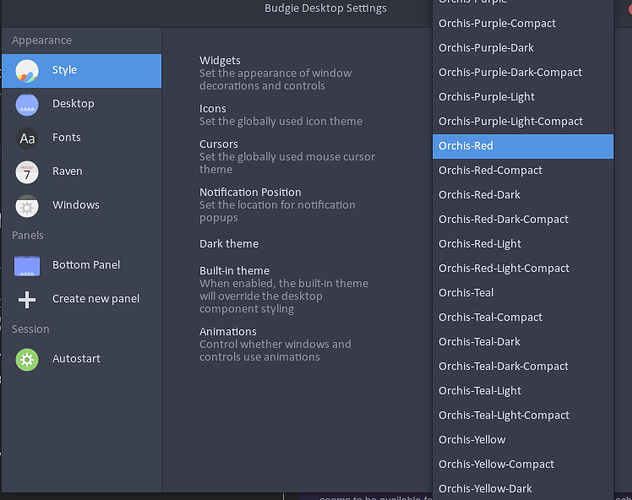The image size is (632, 500).
Task: Go to Fonts settings
Action: pyautogui.click(x=82, y=139)
